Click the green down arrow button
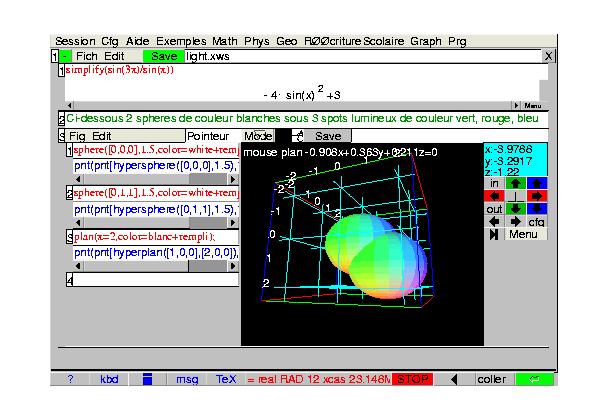This screenshot has height=420, width=607. tap(515, 209)
